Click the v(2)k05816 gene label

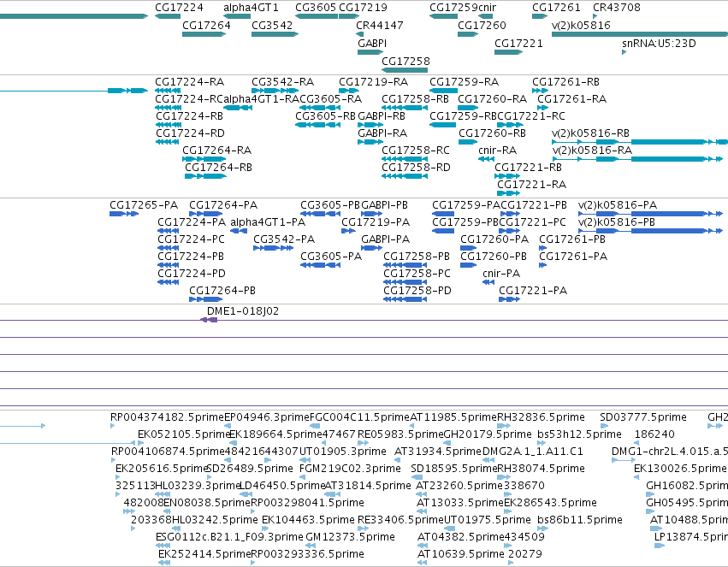click(581, 25)
